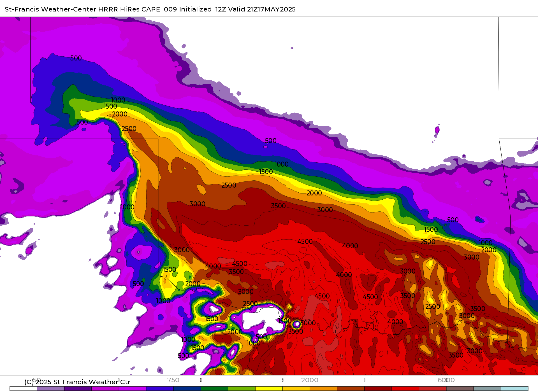538x392 pixels.
Task: Pick the rust brown legend swatch
Action: (x=351, y=389)
